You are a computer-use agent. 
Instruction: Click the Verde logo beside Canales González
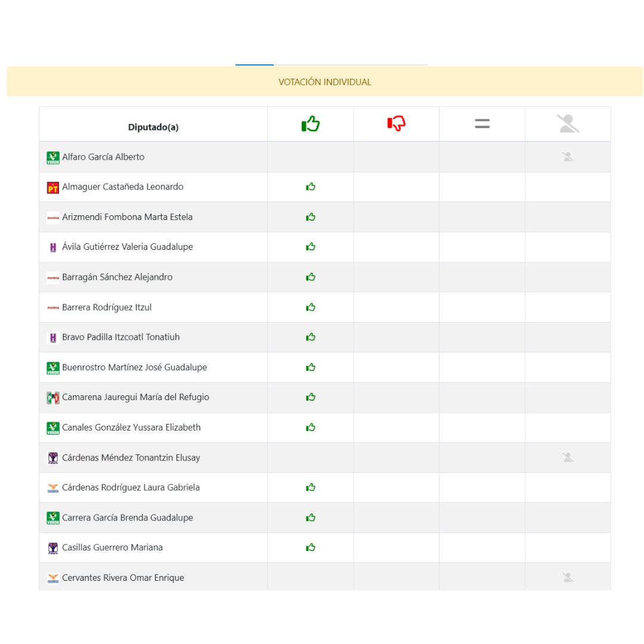(x=53, y=428)
